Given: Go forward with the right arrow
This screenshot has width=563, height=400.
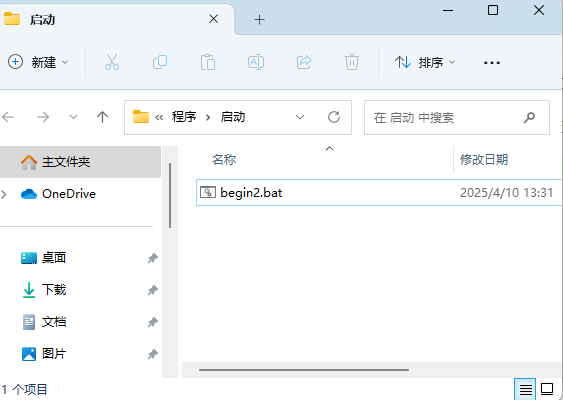Looking at the screenshot, I should [43, 117].
